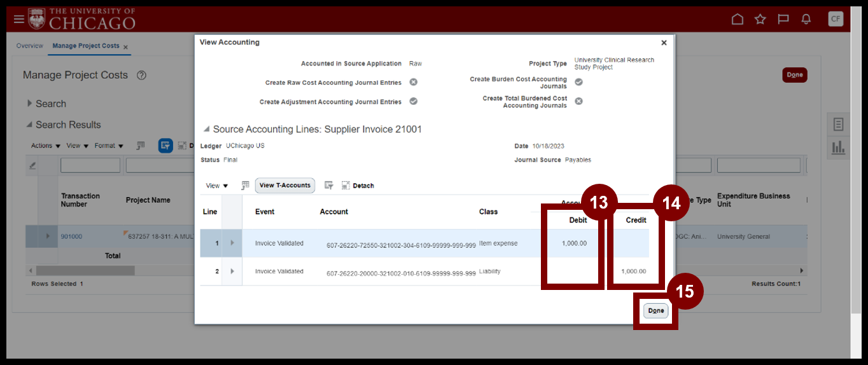Click Create Raw Cost Accounting status icon
Screen dimensions: 868x365
(413, 82)
